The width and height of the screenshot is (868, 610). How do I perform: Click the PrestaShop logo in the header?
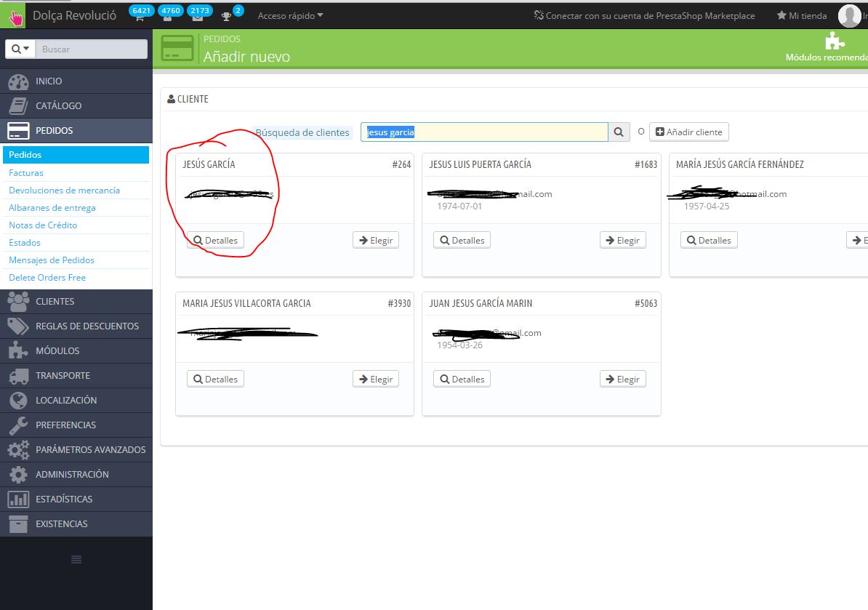[13, 15]
